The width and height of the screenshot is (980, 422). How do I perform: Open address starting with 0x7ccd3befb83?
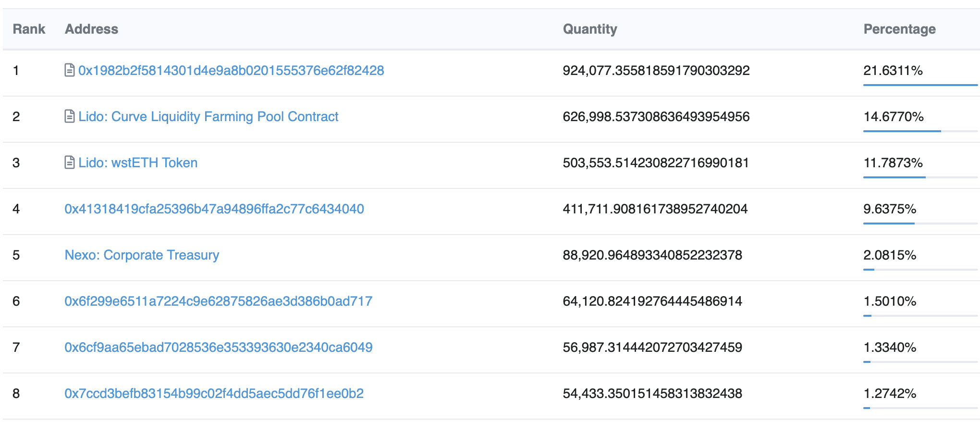[x=214, y=394]
